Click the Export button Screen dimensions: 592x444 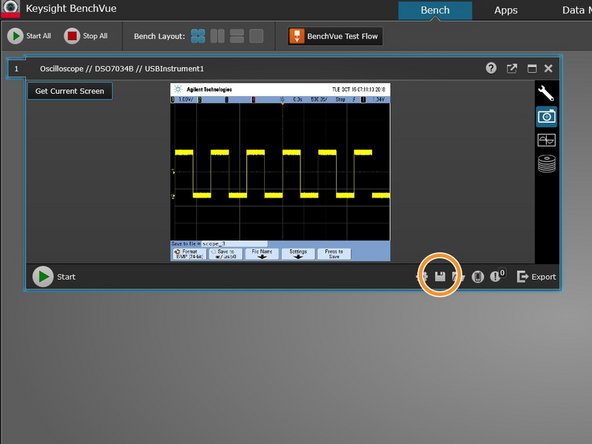point(536,277)
